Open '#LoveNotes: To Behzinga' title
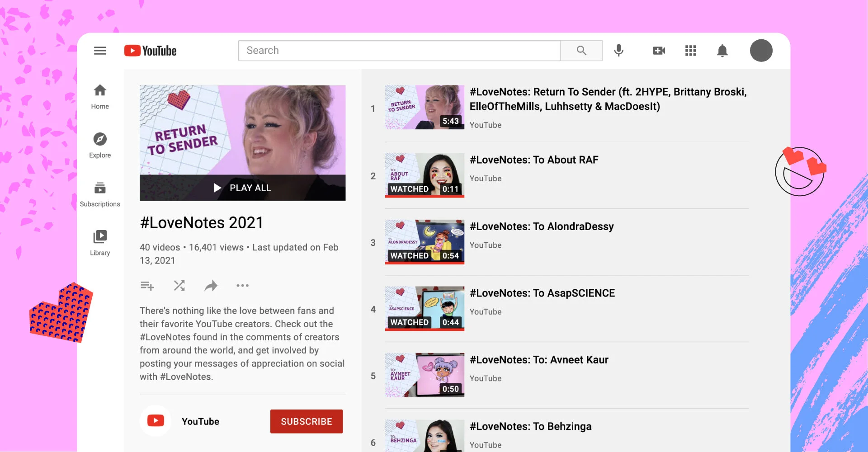 [x=530, y=426]
